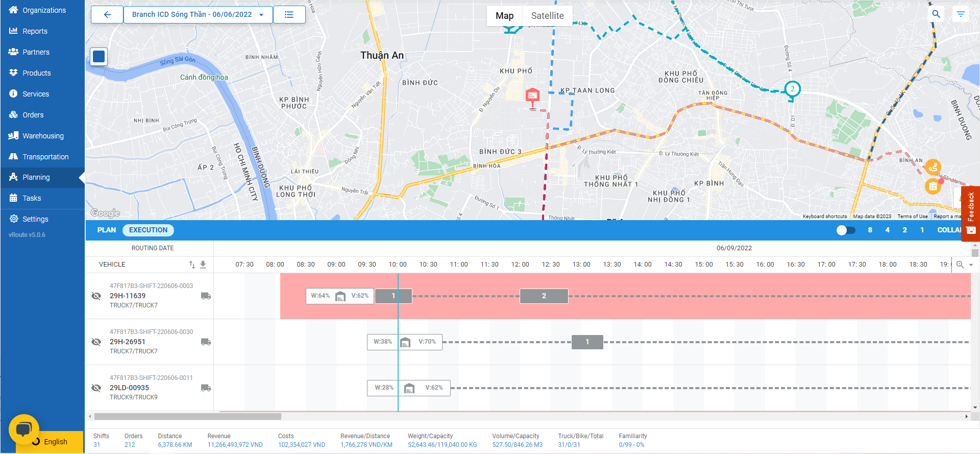Click the COLLAPSE button
980x454 pixels.
click(x=949, y=230)
